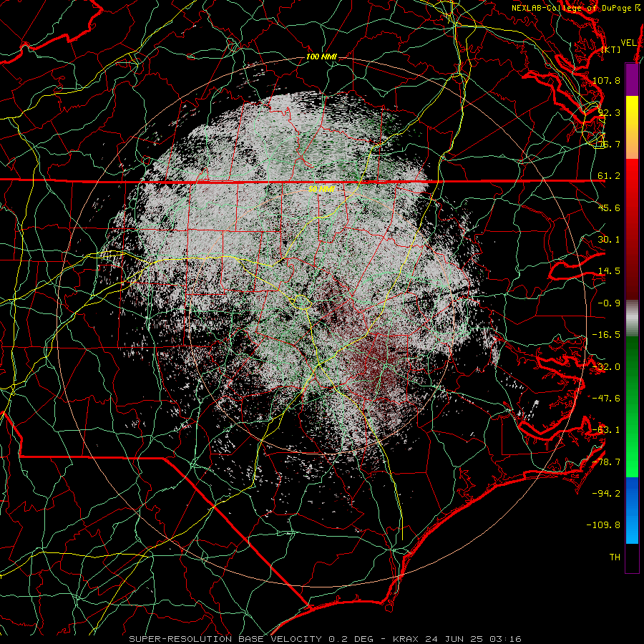Click the TH legend label
644x644 pixels.
615,557
